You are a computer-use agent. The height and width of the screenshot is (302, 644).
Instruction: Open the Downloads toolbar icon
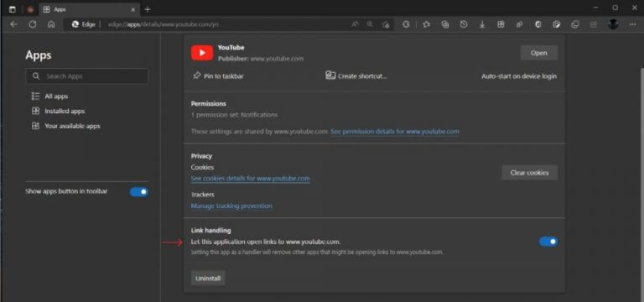(x=482, y=24)
